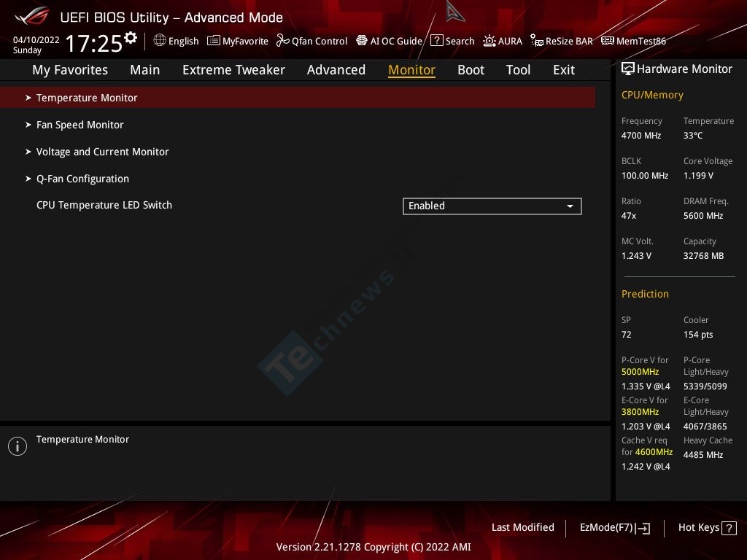Open Qfan Control fan icon
Image resolution: width=747 pixels, height=560 pixels.
[x=282, y=41]
